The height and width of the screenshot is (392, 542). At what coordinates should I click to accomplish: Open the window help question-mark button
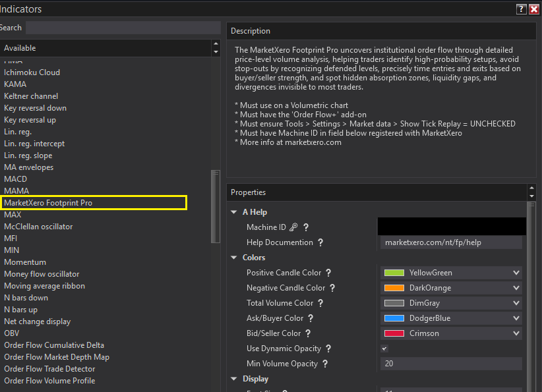tap(521, 9)
